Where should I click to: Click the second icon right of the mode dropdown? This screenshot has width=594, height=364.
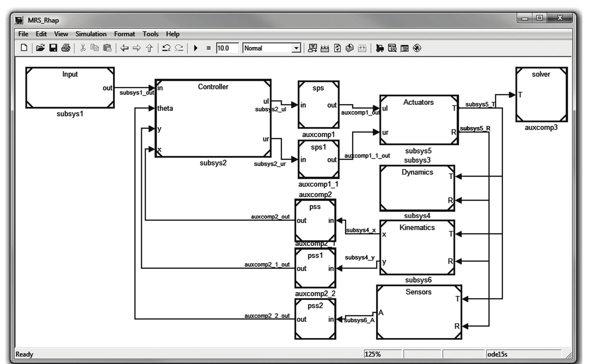coord(325,48)
